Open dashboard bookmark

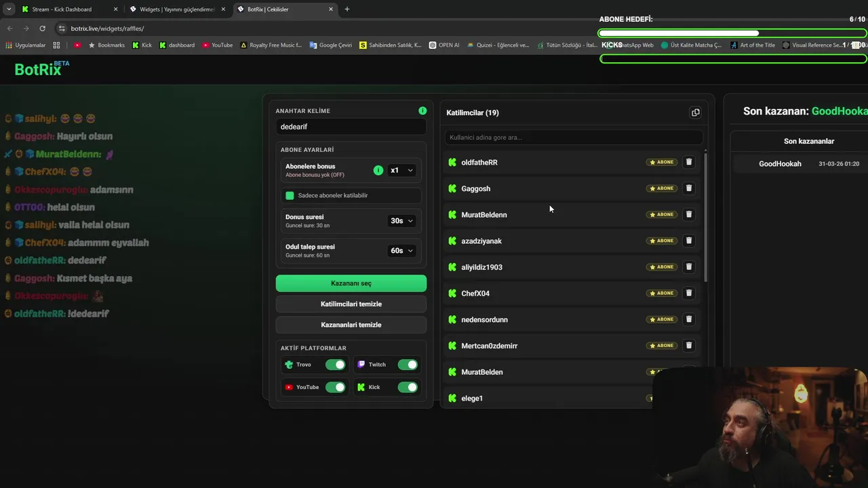[176, 45]
